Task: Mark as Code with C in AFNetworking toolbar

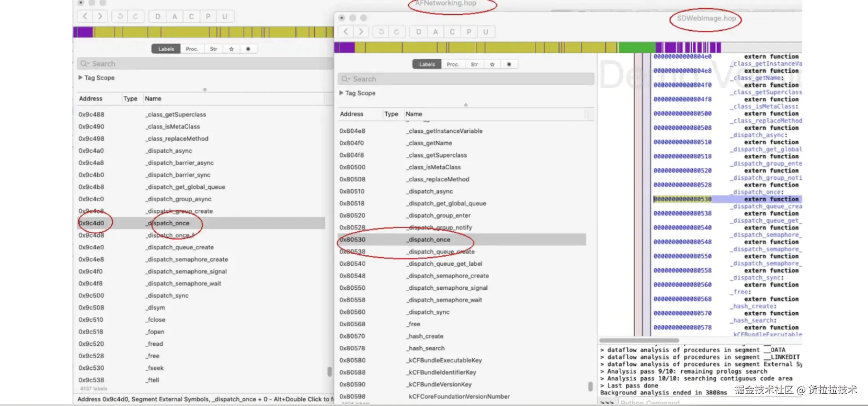Action: [x=191, y=16]
